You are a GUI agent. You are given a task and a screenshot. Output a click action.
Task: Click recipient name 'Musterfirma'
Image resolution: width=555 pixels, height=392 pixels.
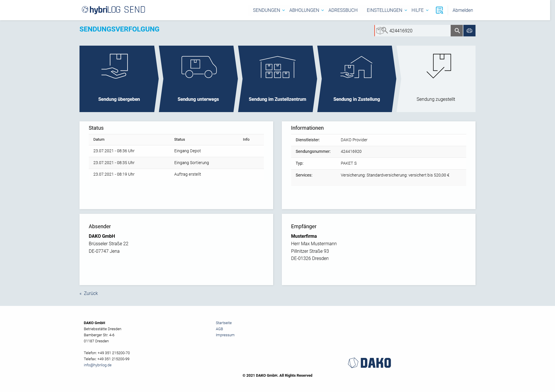[x=304, y=236]
